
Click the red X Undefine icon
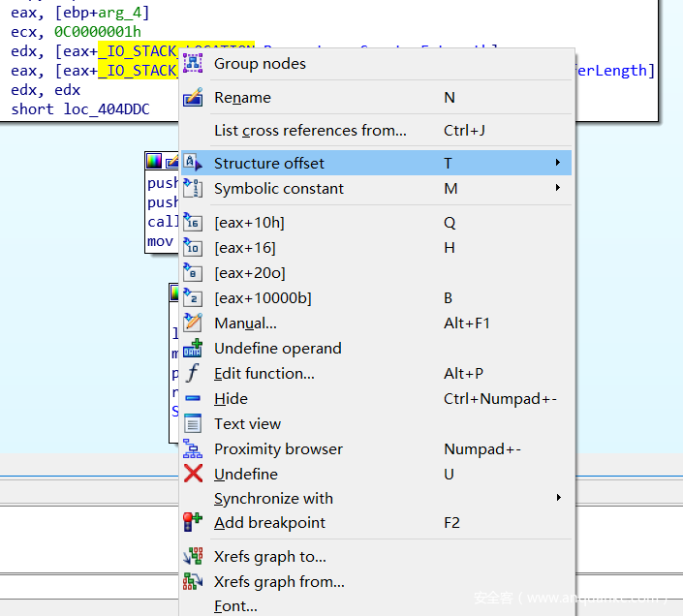193,475
